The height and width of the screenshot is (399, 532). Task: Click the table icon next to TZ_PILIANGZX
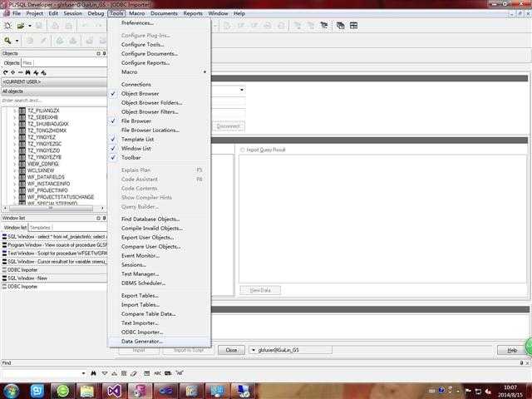click(22, 111)
